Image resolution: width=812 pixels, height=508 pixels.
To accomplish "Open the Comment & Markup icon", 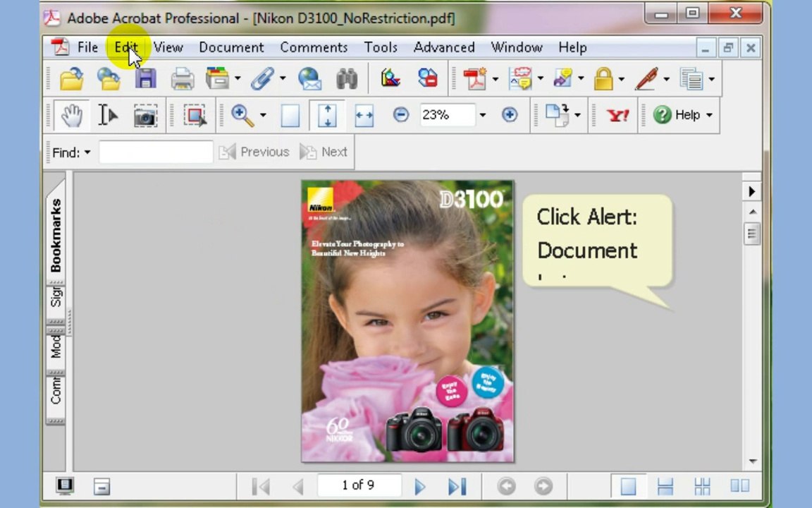I will 521,79.
